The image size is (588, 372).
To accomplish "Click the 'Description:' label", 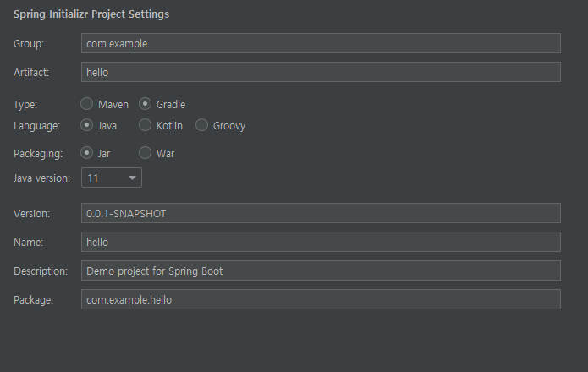I will pyautogui.click(x=40, y=271).
